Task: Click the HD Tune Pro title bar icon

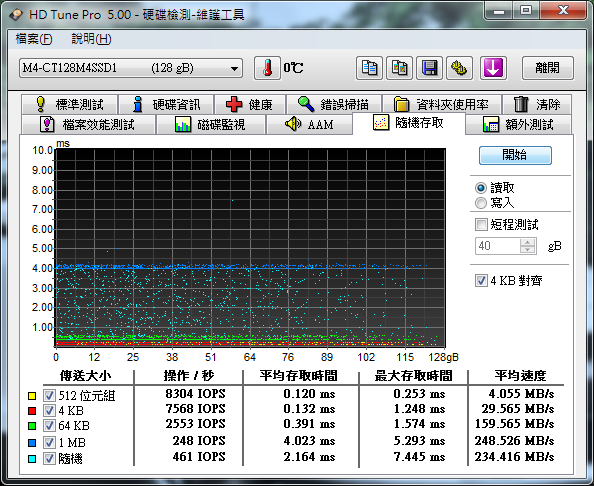Action: tap(16, 14)
